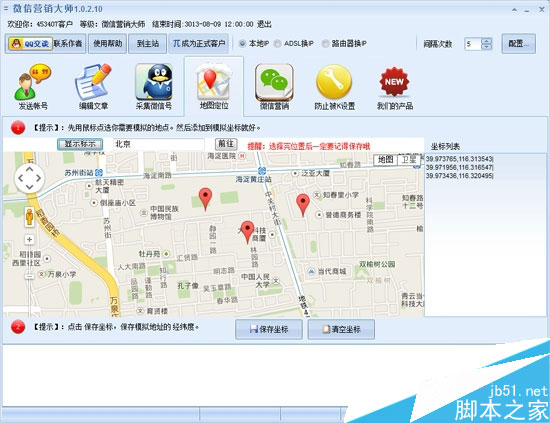The image size is (550, 423).
Task: Open the 发送帐号 account tab icon
Action: pyautogui.click(x=33, y=87)
